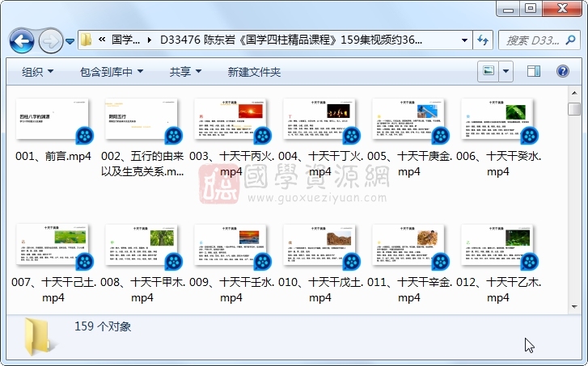This screenshot has height=366, width=588.
Task: Change view with the view icon button
Action: coord(488,71)
